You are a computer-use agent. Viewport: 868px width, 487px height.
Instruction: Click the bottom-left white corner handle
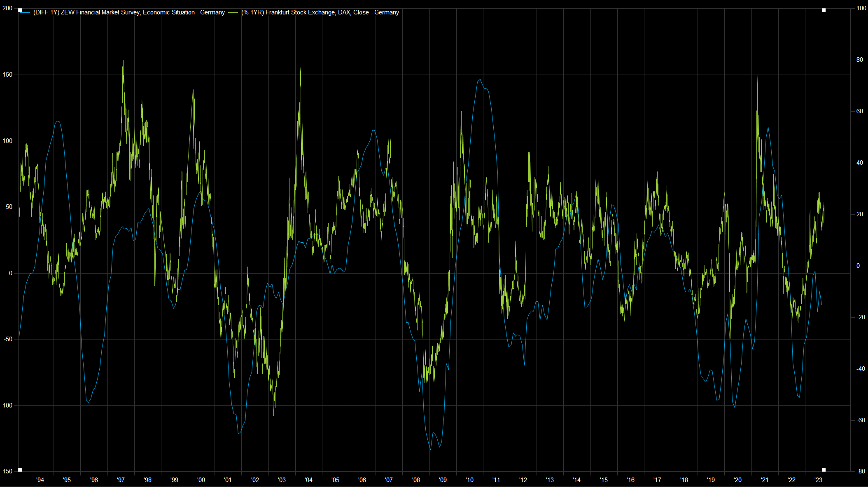pos(20,470)
